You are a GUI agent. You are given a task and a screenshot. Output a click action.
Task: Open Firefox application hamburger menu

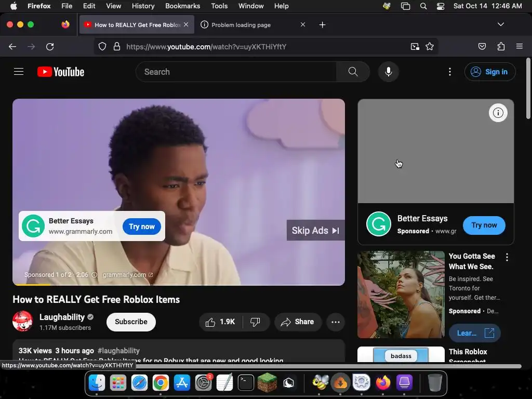click(x=520, y=46)
